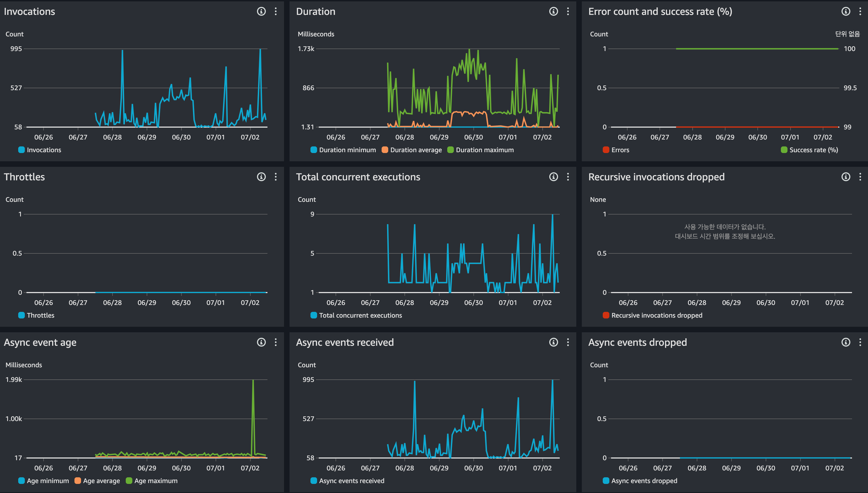868x493 pixels.
Task: Click info icon on Duration widget
Action: 553,12
